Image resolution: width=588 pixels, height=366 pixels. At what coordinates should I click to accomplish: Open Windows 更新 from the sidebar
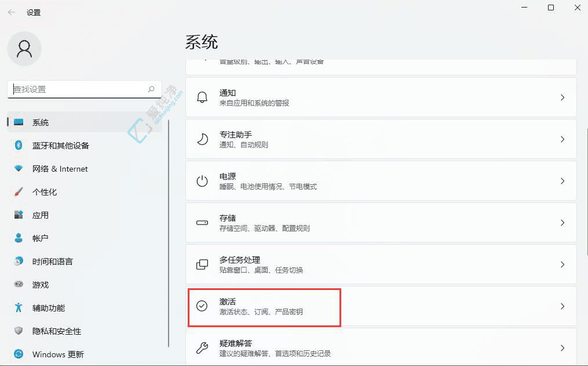pyautogui.click(x=59, y=354)
